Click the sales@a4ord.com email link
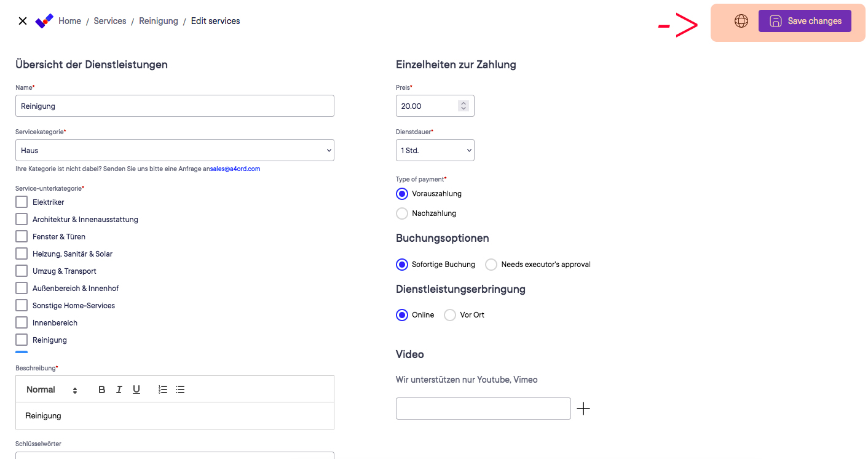Viewport: 868px width, 459px height. click(235, 169)
